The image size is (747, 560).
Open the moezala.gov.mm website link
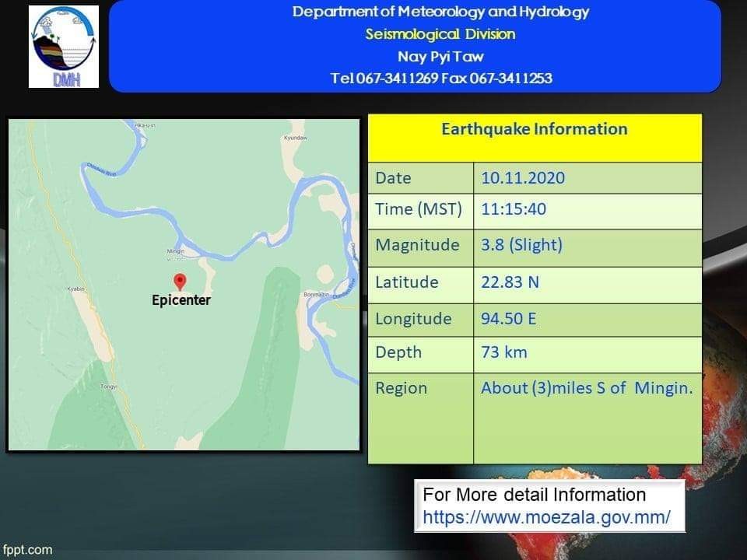[546, 517]
